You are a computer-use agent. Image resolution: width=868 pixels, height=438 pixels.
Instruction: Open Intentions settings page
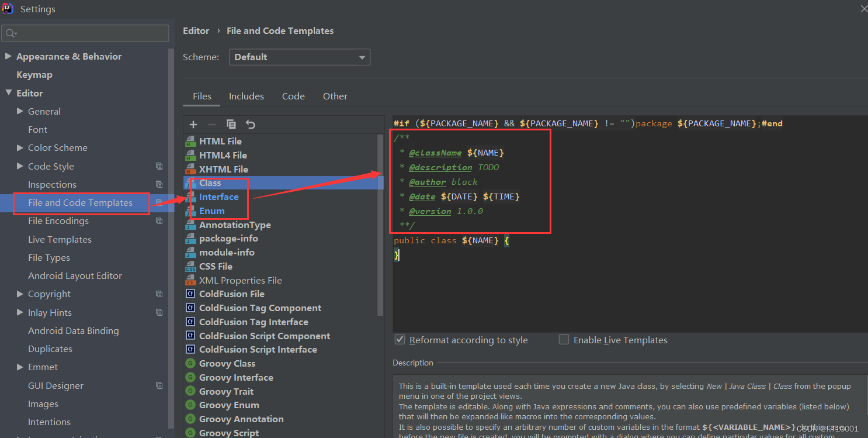click(49, 422)
